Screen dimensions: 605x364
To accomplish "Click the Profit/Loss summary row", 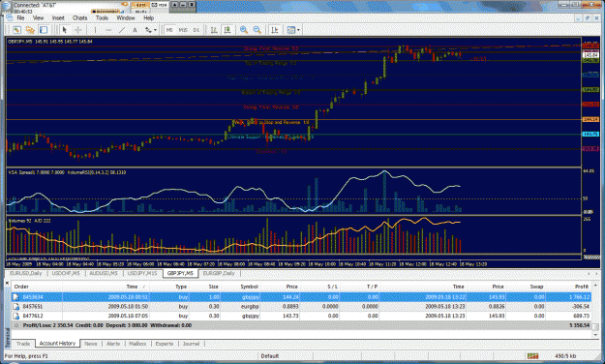I will point(301,325).
